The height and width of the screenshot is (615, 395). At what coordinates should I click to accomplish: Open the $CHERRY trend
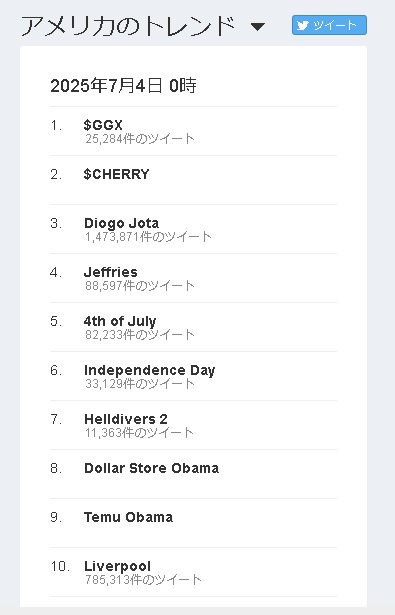(x=116, y=174)
